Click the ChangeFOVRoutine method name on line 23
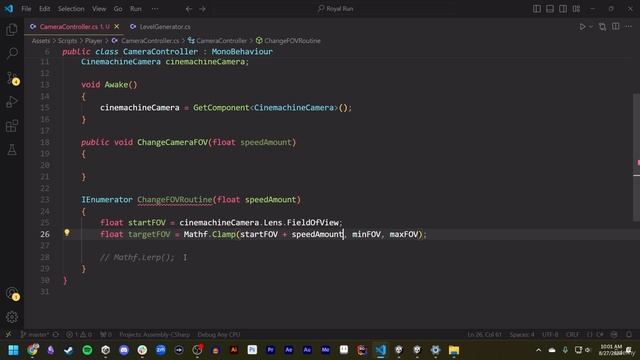 coord(174,200)
